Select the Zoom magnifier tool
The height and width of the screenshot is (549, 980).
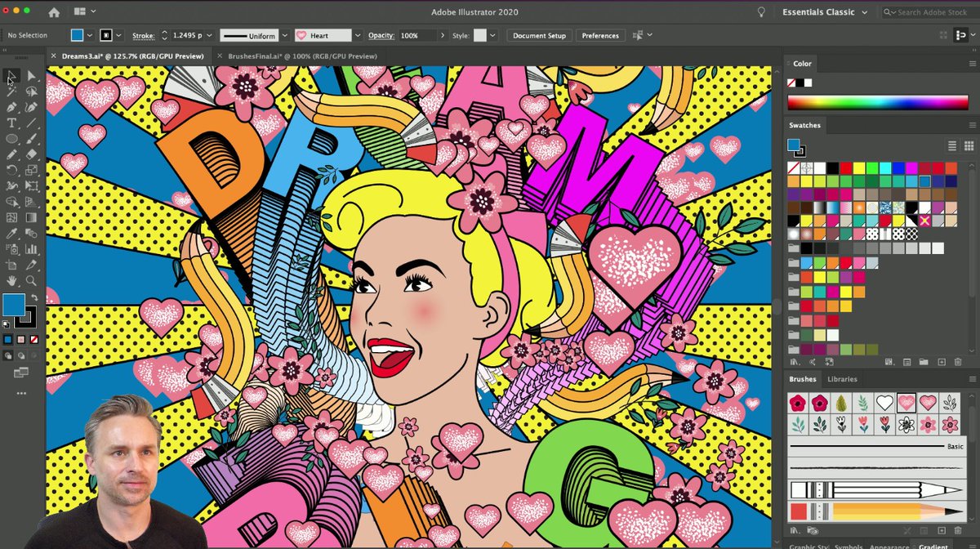[31, 280]
